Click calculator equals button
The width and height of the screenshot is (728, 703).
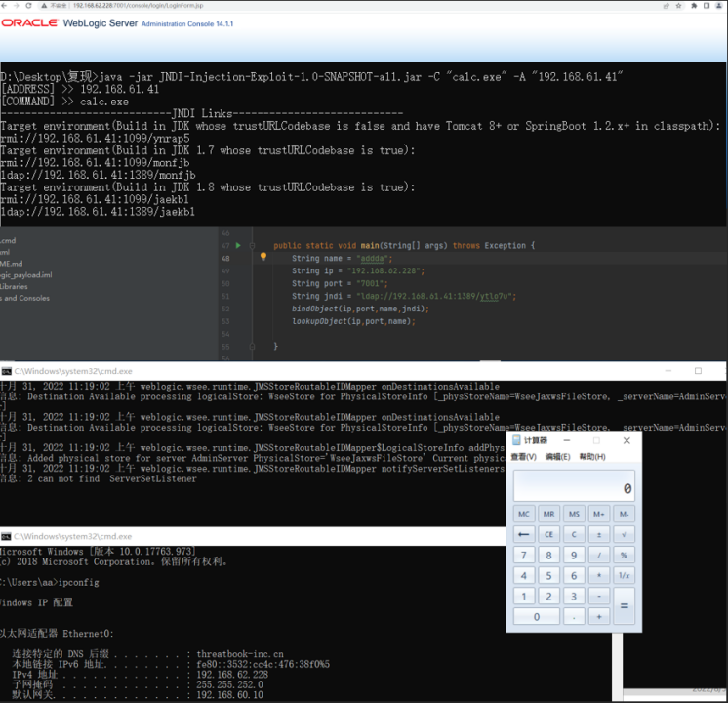coord(624,606)
